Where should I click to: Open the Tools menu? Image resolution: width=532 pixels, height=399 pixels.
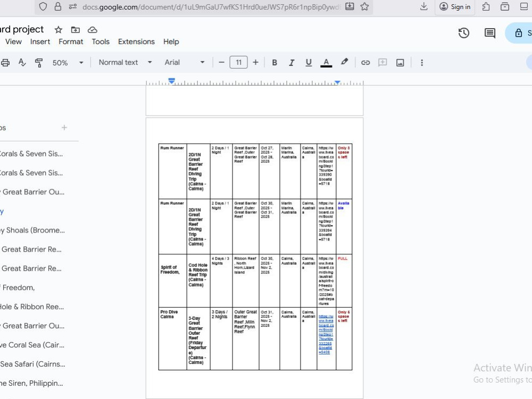[101, 41]
